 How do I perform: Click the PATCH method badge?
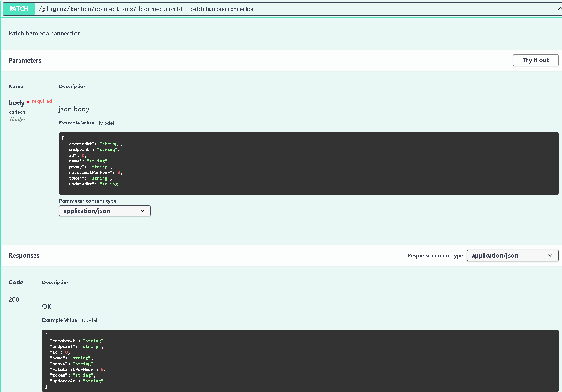[19, 9]
